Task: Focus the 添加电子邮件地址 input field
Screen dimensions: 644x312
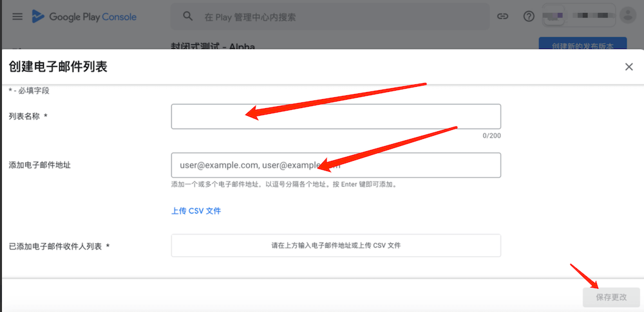Action: [x=336, y=165]
